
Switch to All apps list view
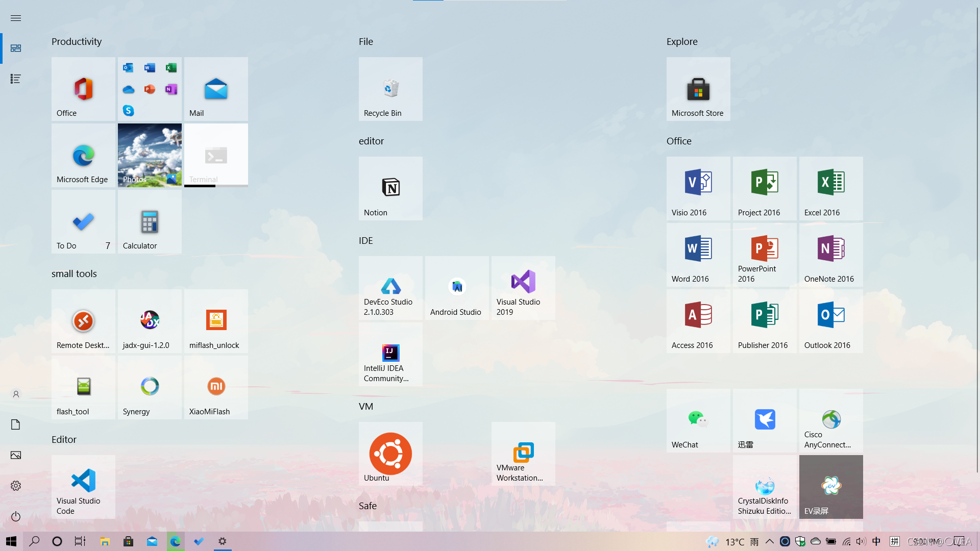pos(16,79)
